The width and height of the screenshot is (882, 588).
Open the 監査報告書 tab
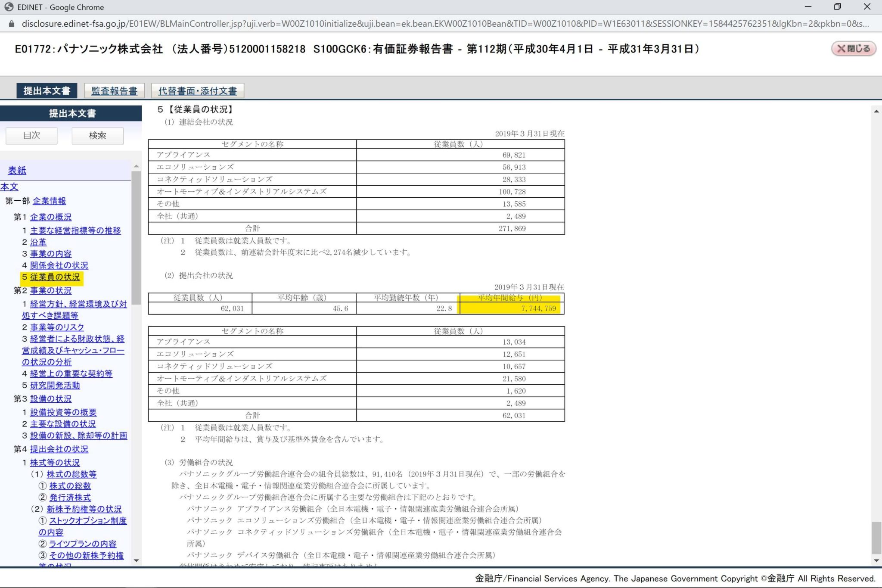click(x=114, y=91)
